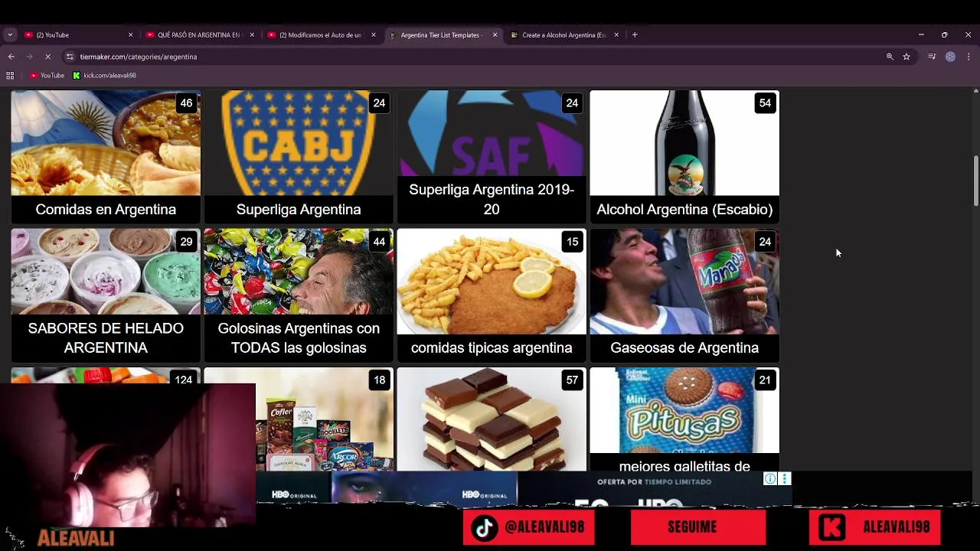The image size is (980, 551).
Task: Open the ice cream flavors image
Action: tap(106, 272)
